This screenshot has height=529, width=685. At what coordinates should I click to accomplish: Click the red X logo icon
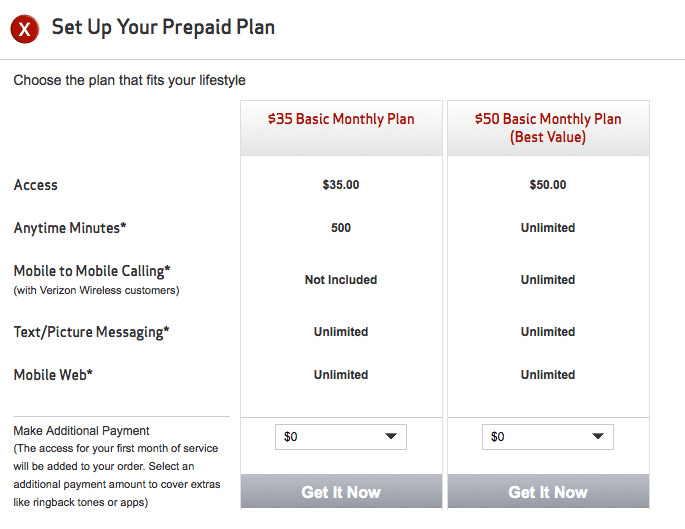click(x=24, y=29)
